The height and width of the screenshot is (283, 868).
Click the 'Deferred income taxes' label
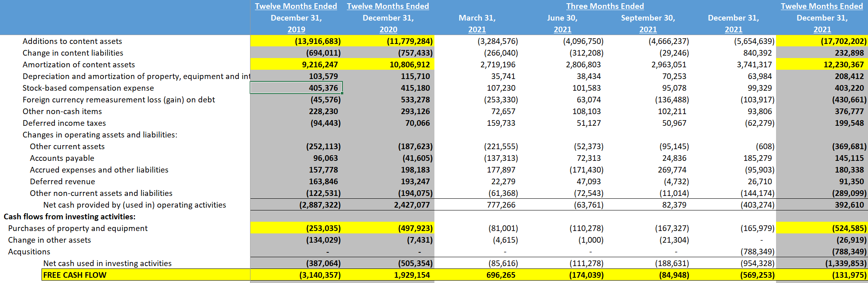64,123
